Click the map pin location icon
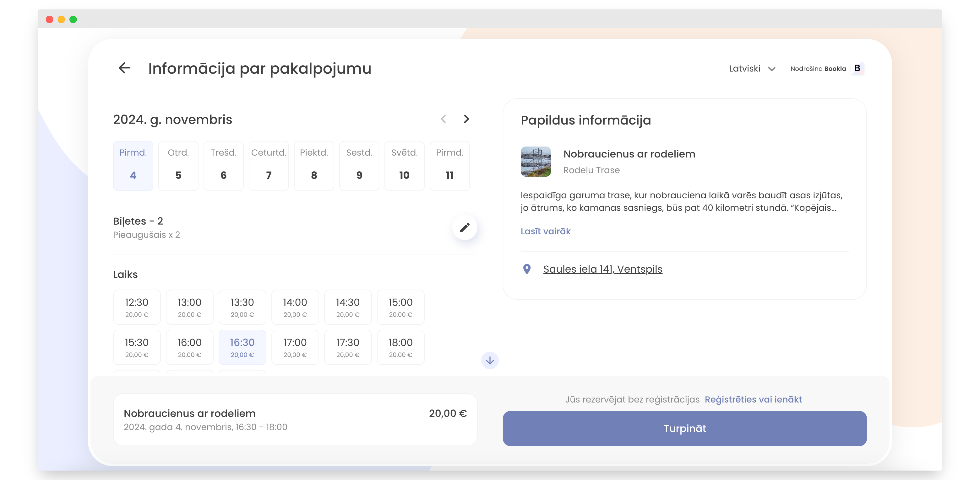This screenshot has width=980, height=480. point(527,269)
